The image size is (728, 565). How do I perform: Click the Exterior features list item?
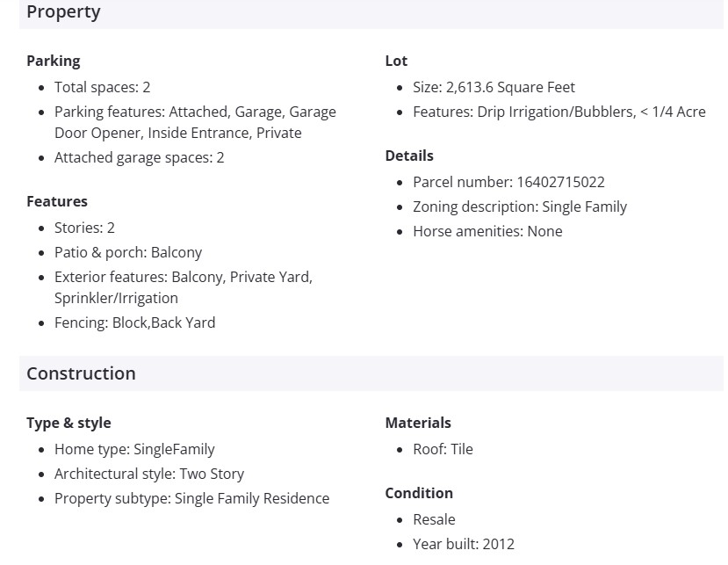point(183,287)
